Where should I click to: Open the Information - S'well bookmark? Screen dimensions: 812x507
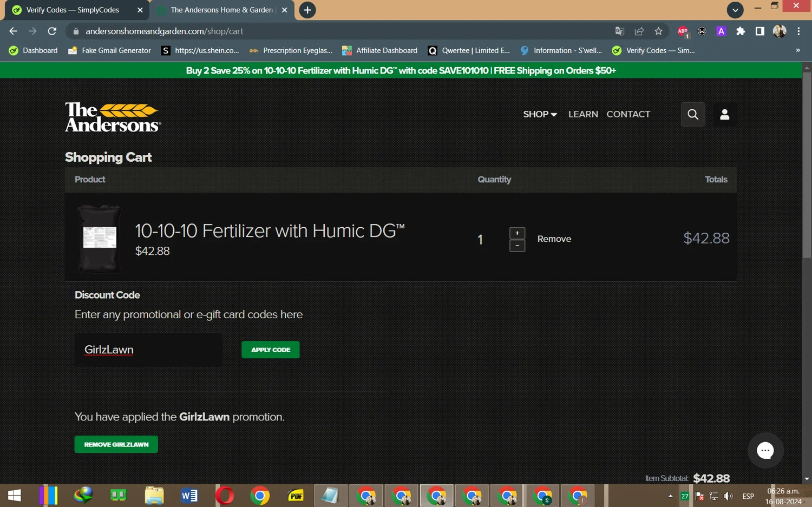coord(561,50)
